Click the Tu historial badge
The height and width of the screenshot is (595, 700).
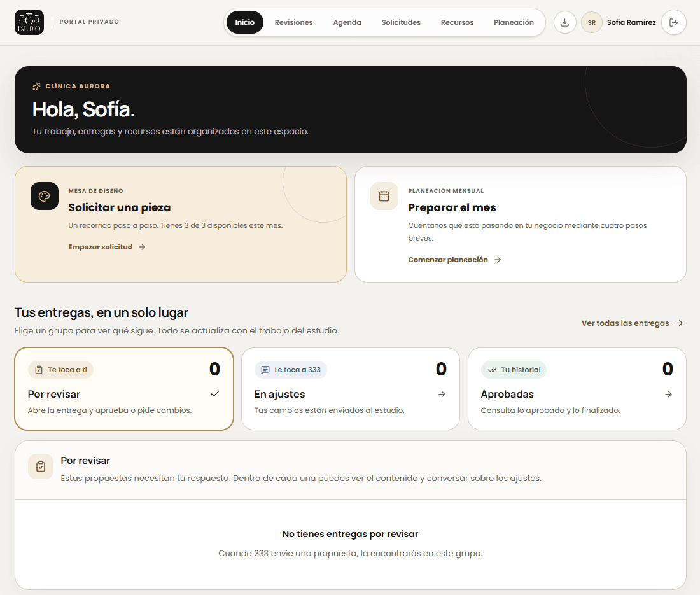coord(514,370)
